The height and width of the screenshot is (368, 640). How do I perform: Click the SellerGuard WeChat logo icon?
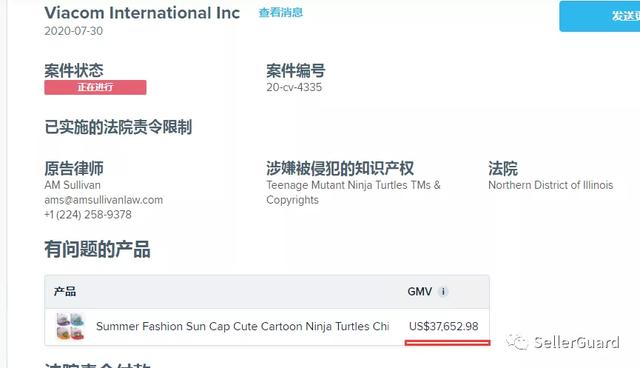(x=517, y=342)
